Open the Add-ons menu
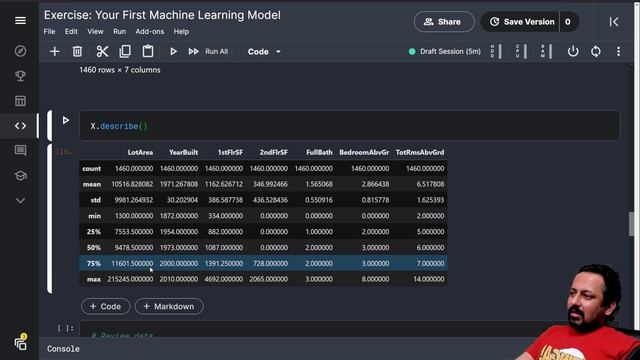 tap(150, 31)
